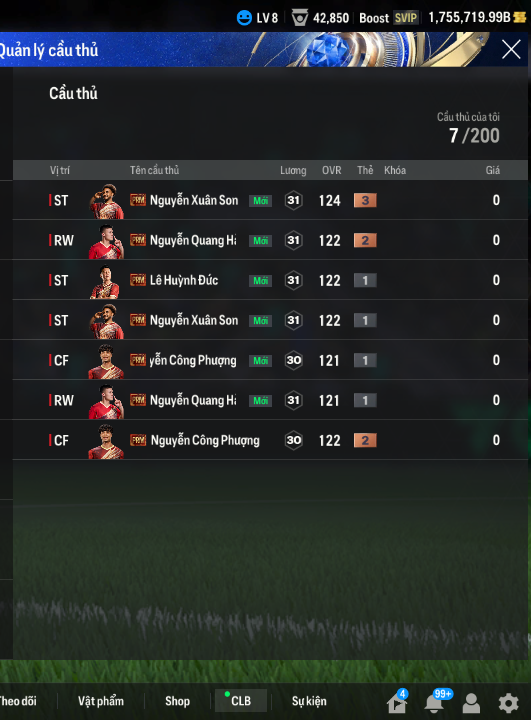This screenshot has height=720, width=531.
Task: Open the CLB menu tab
Action: point(239,701)
